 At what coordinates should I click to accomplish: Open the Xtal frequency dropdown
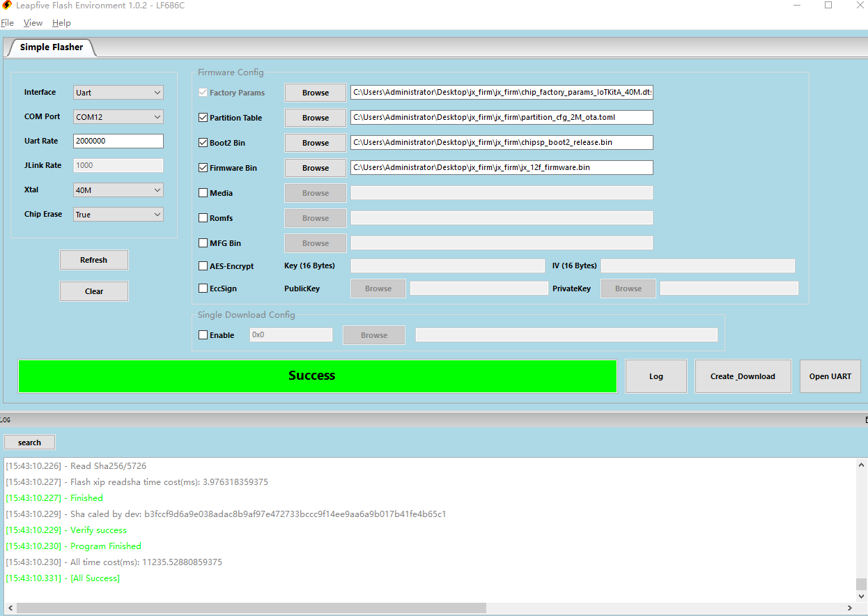coord(118,190)
